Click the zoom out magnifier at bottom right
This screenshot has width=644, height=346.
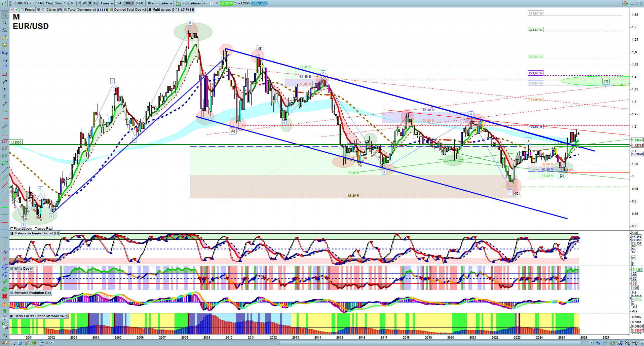click(x=627, y=343)
